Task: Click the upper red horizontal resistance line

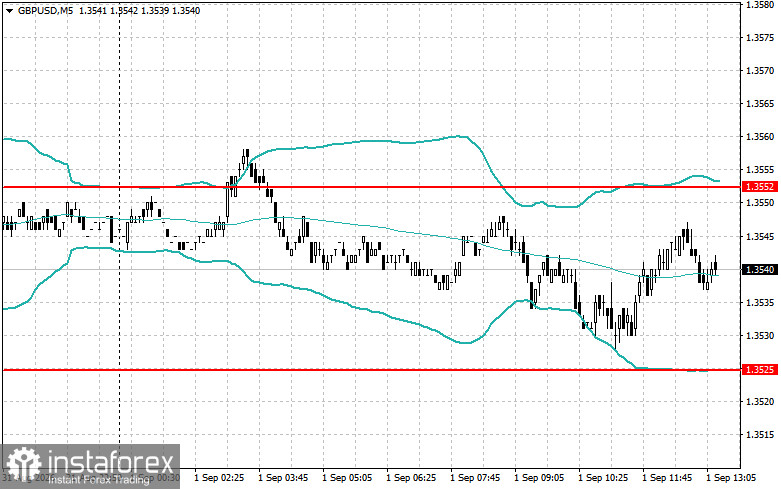Action: click(x=371, y=187)
